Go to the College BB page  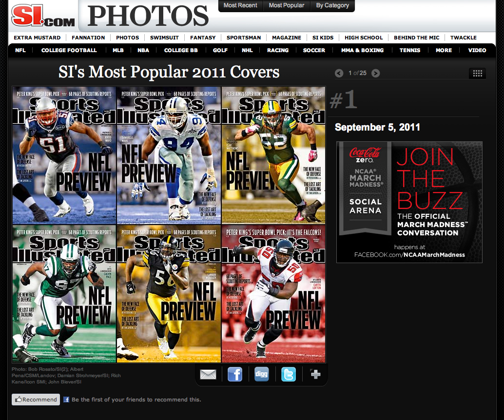point(181,50)
